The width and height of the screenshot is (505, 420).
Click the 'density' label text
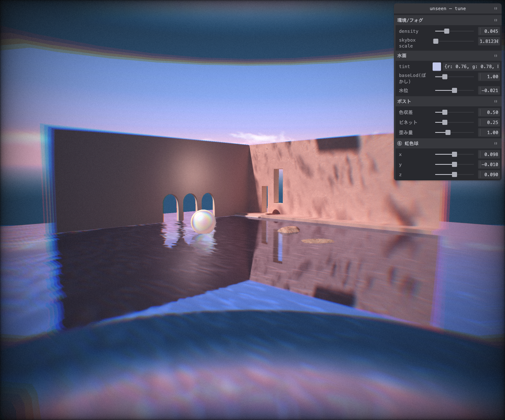409,31
